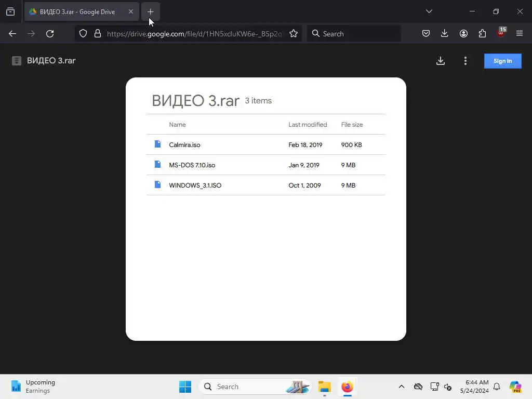Open the tracking protection shield icon

coord(83,34)
